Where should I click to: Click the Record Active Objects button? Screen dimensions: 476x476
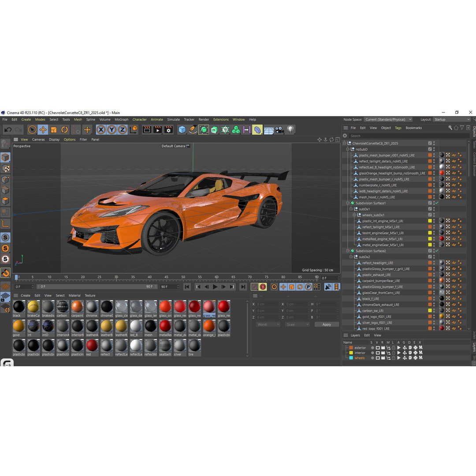click(x=254, y=287)
